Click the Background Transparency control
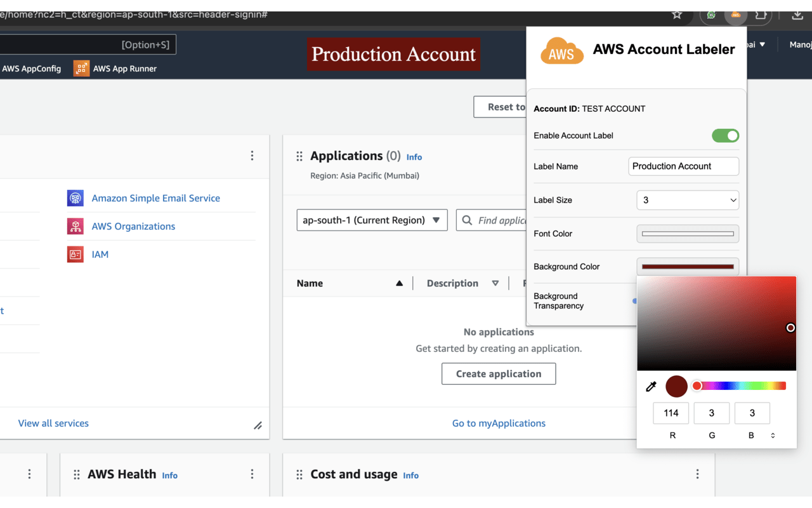812x508 pixels. [634, 301]
